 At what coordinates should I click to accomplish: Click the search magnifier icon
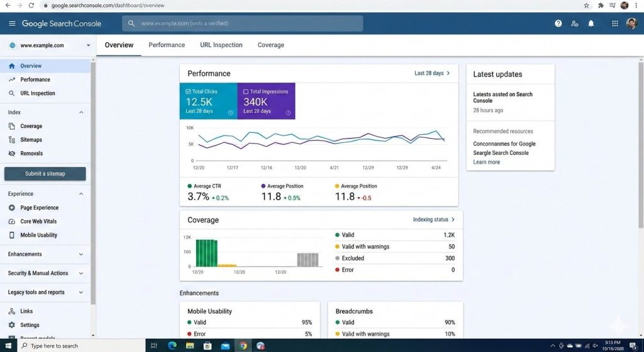(x=131, y=23)
